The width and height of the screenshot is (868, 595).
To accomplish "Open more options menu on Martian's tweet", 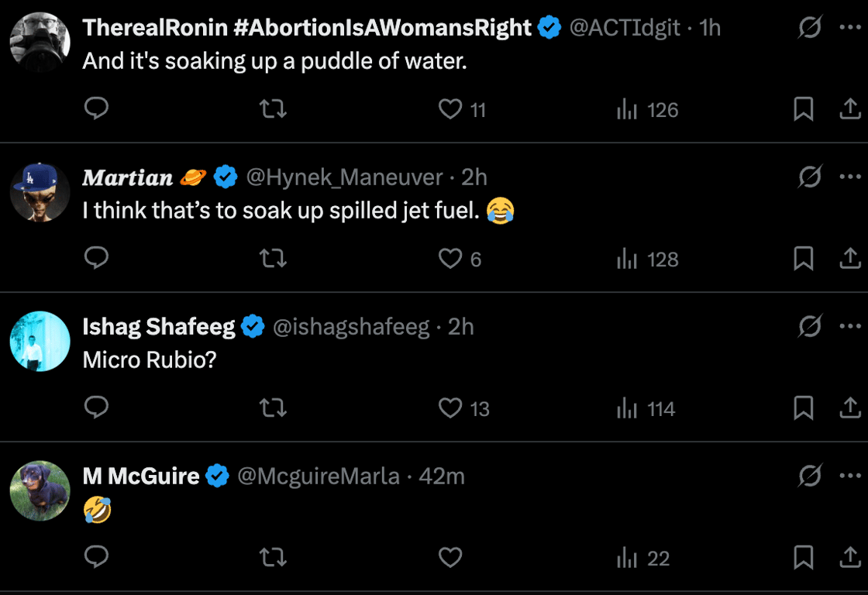I will pyautogui.click(x=850, y=177).
